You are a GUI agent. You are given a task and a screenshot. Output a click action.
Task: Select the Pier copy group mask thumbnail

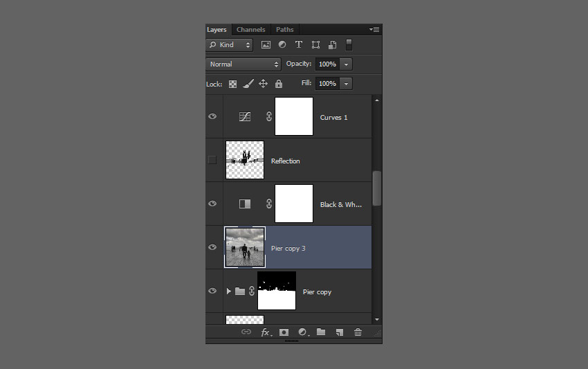coord(277,291)
